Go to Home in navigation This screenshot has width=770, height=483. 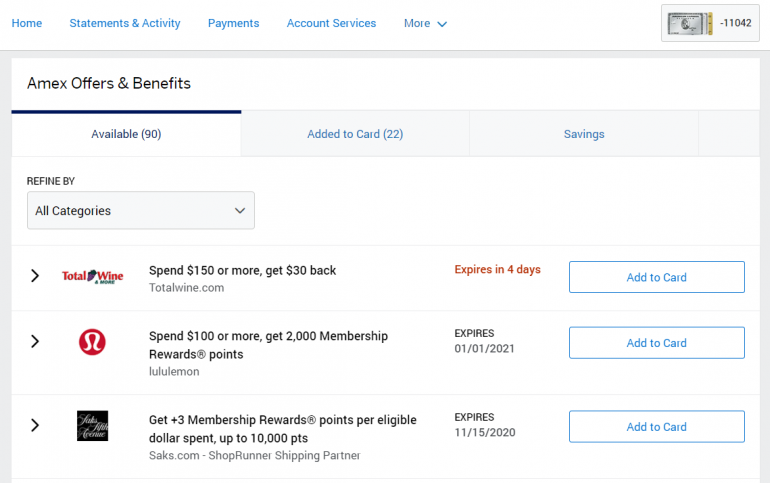click(26, 23)
